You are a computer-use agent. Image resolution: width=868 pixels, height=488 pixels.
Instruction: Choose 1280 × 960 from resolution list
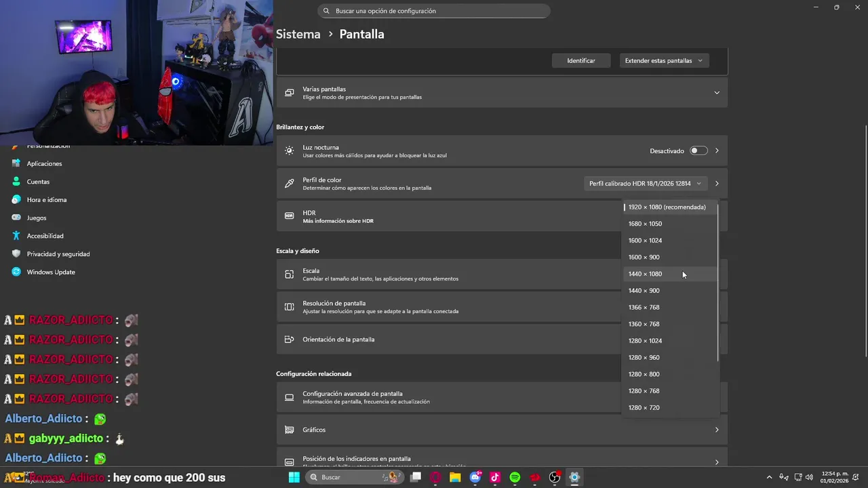click(669, 357)
